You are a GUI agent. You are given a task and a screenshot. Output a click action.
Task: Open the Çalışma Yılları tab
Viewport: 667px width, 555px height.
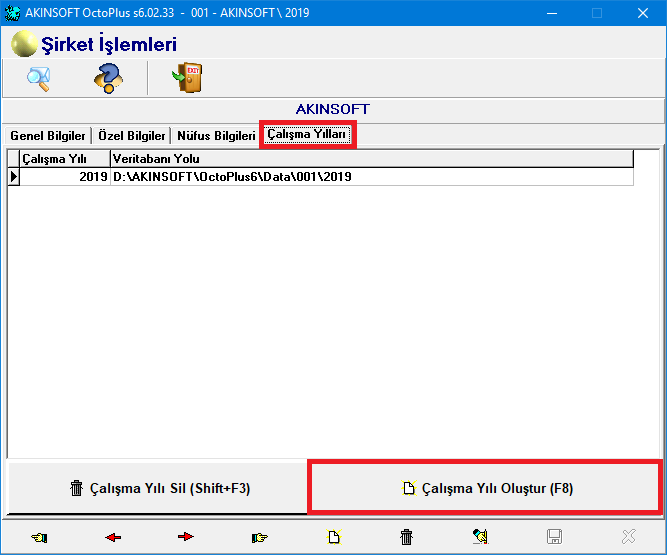pos(307,135)
